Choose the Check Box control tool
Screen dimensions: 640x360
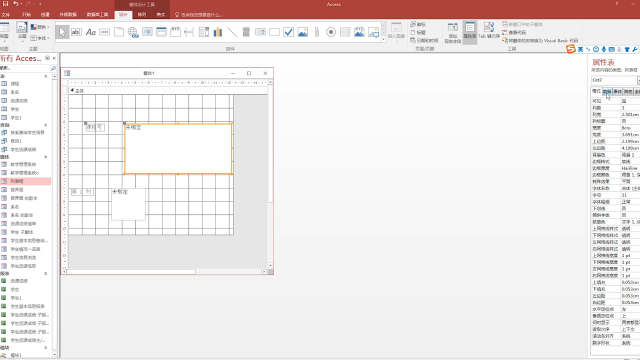(x=289, y=32)
